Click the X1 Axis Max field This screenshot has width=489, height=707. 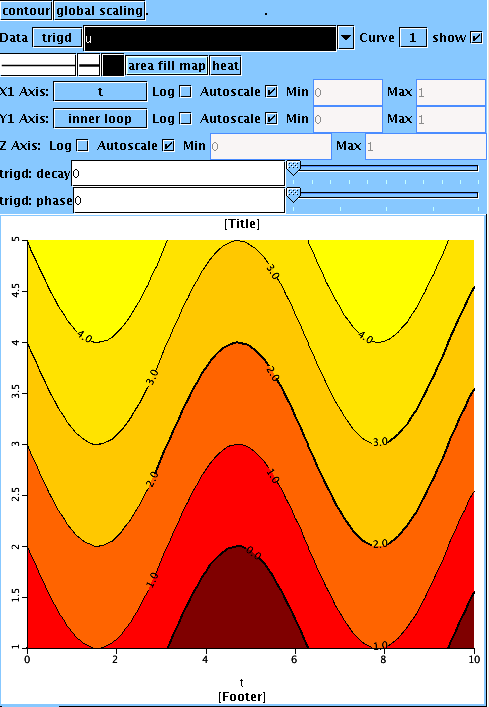(x=451, y=92)
